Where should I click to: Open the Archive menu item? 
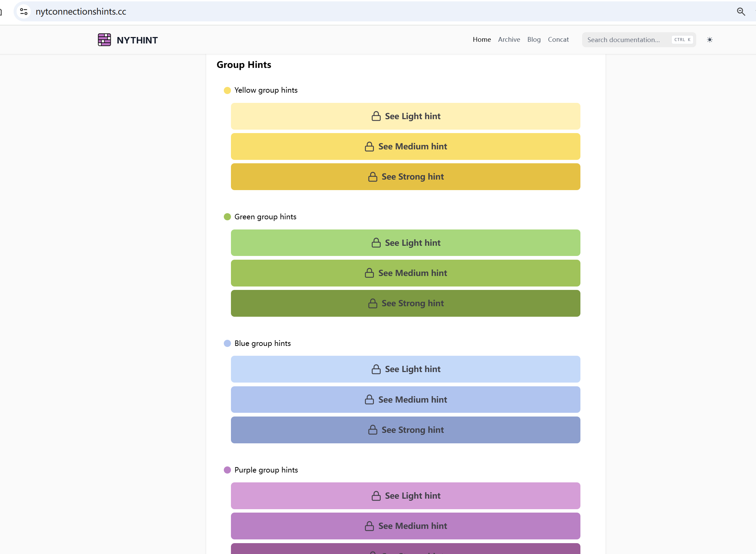tap(509, 39)
